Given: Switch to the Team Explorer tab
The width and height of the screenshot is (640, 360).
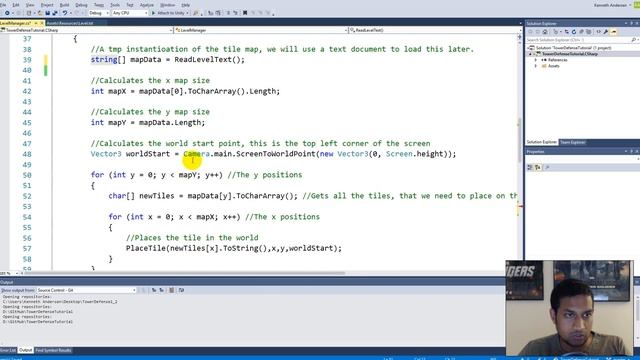Looking at the screenshot, I should coord(572,142).
